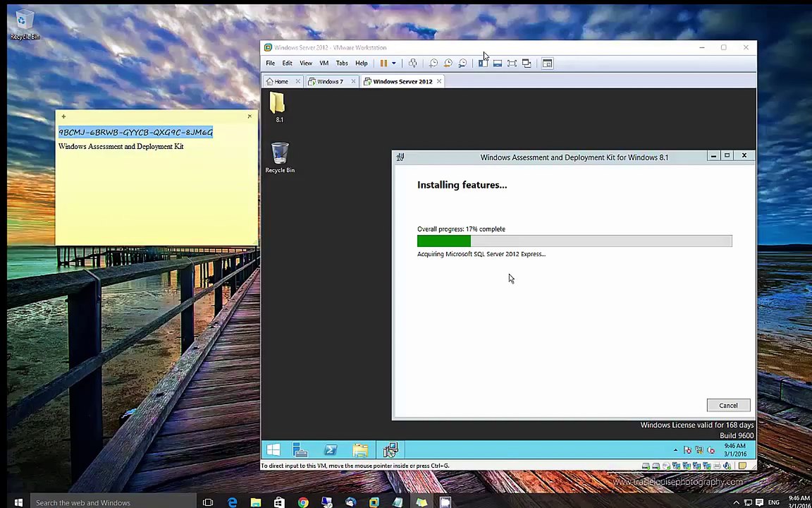Switch to the Windows 7 tab
The width and height of the screenshot is (812, 508).
331,81
